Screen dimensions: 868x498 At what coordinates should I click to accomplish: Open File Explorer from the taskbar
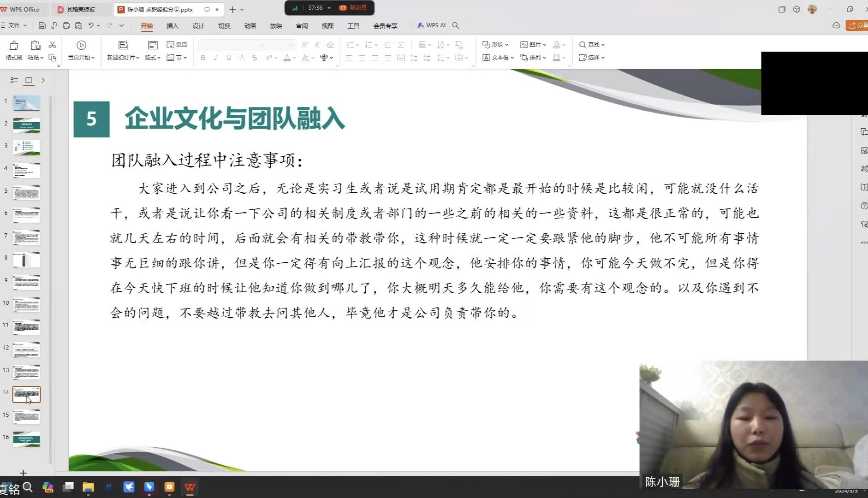(88, 487)
